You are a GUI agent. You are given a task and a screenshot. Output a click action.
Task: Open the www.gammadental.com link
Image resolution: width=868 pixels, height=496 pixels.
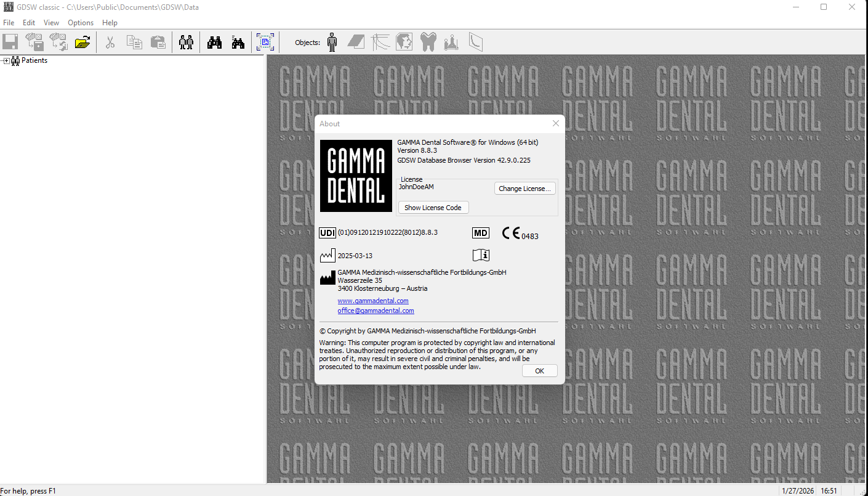(373, 301)
